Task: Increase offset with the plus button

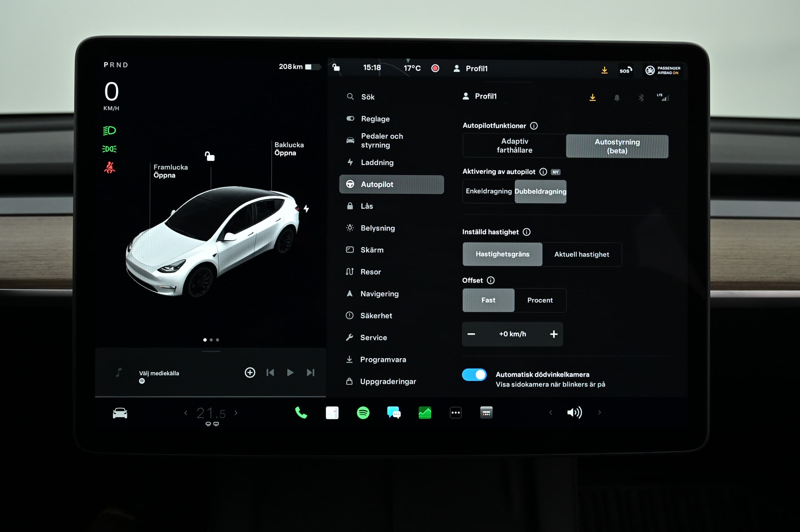Action: 554,334
